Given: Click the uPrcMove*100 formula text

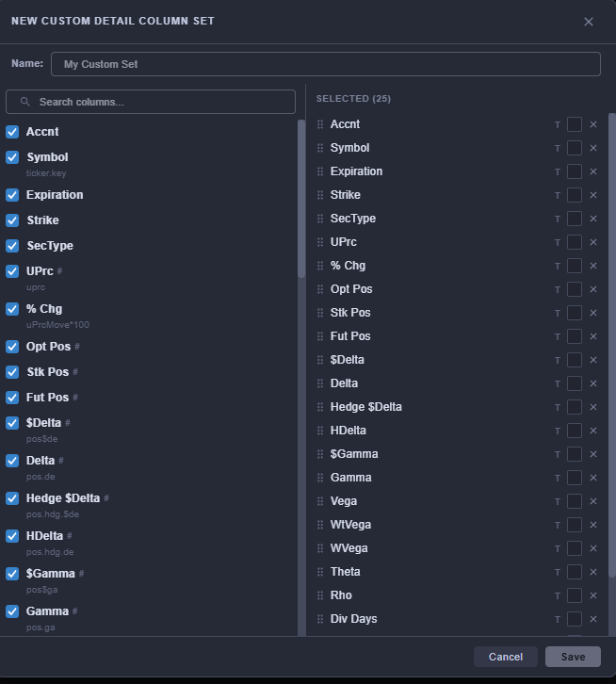Looking at the screenshot, I should [x=57, y=325].
